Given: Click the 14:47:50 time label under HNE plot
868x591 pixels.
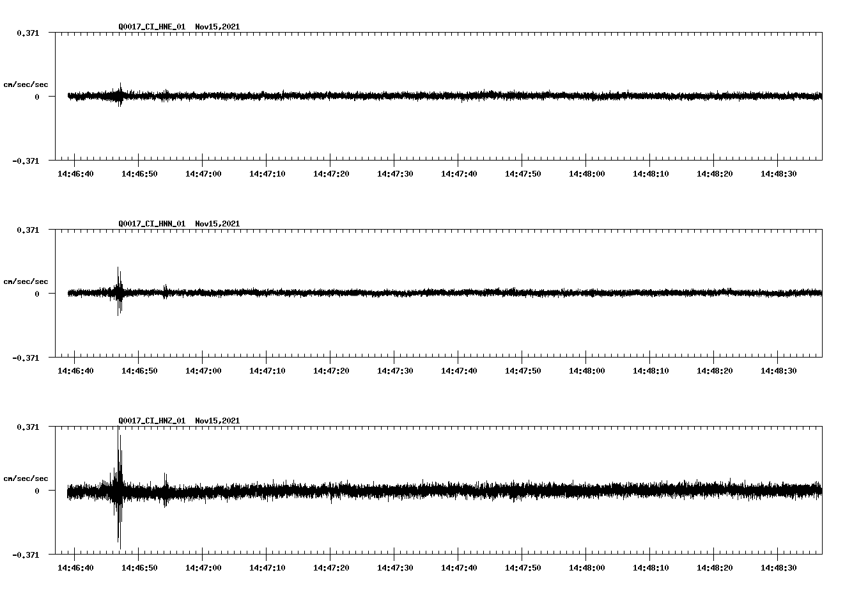Looking at the screenshot, I should click(523, 174).
